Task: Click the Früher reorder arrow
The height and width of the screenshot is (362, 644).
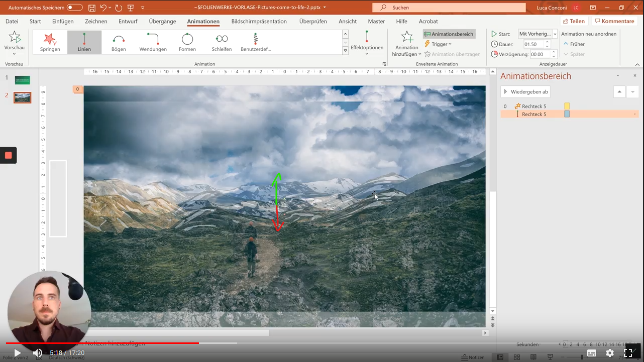Action: 574,44
